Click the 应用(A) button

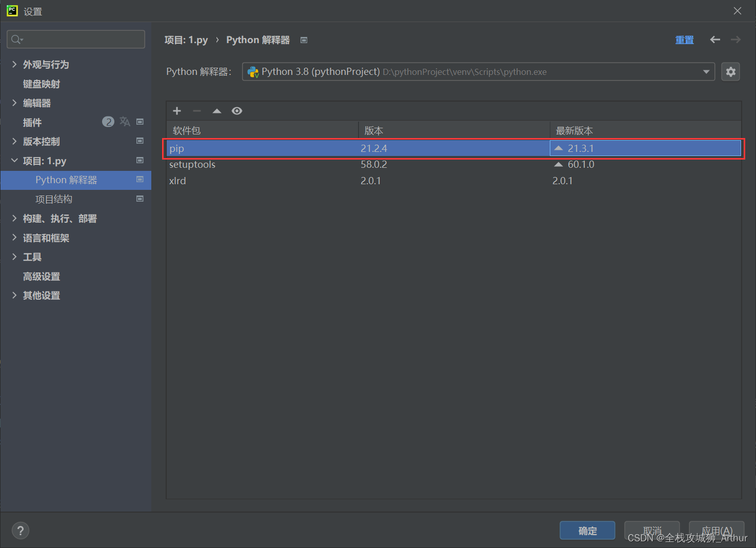pos(717,531)
